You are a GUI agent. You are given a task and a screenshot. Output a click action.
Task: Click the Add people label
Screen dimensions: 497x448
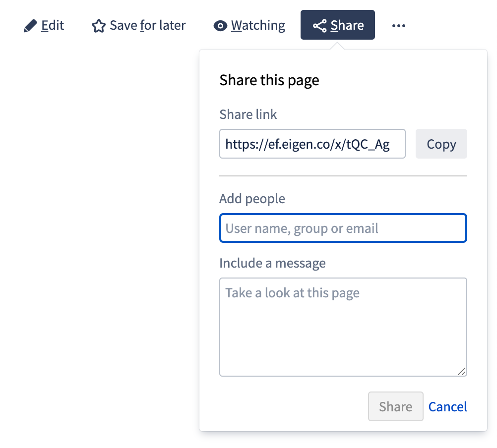pyautogui.click(x=252, y=199)
